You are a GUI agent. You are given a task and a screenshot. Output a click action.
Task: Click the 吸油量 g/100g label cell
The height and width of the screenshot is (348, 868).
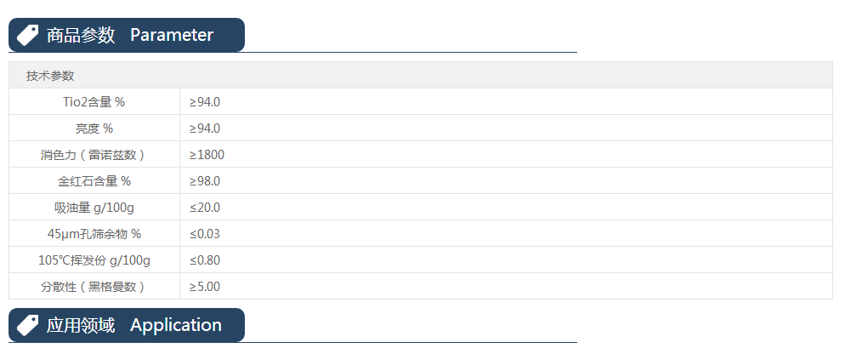[x=94, y=208]
